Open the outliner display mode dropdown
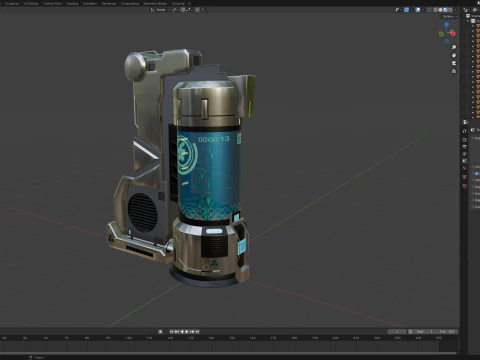Viewport: 480px width, 360px height. click(x=466, y=10)
